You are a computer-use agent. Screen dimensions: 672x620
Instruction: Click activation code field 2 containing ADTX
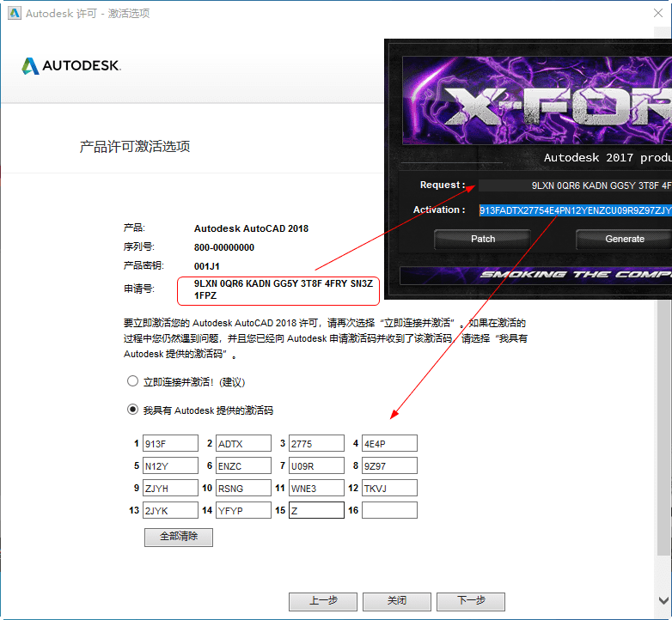[x=243, y=444]
